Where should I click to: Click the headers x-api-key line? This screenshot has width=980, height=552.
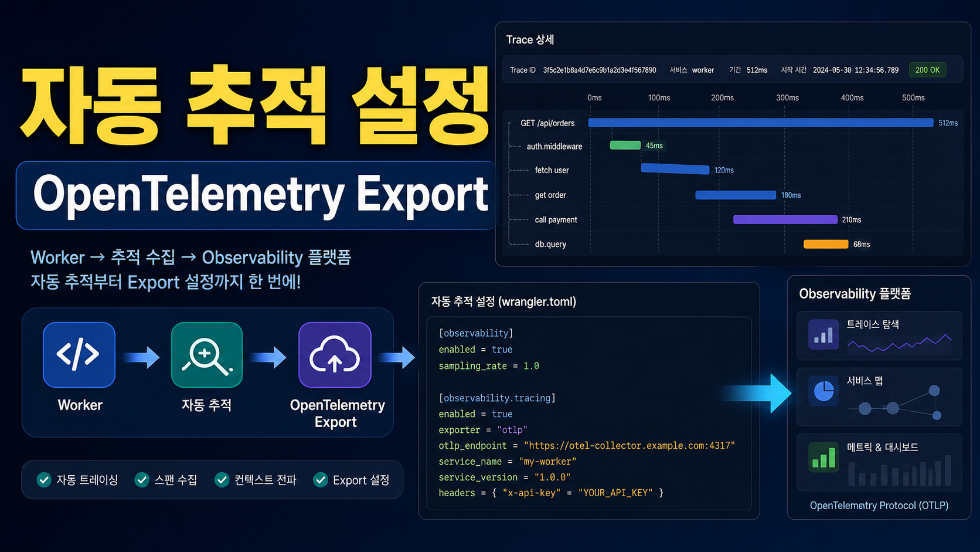tap(551, 493)
